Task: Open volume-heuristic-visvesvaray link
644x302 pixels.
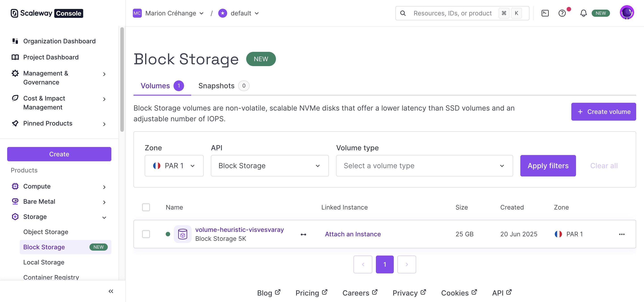Action: point(239,230)
